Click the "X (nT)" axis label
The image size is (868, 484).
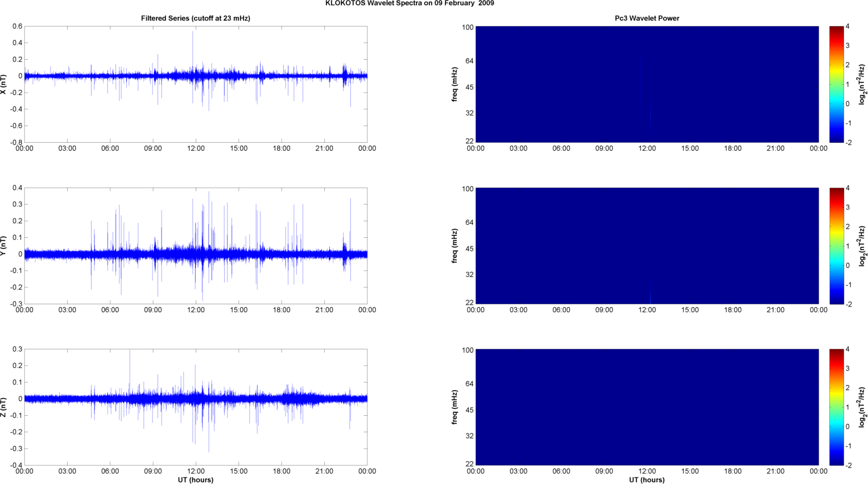point(3,84)
